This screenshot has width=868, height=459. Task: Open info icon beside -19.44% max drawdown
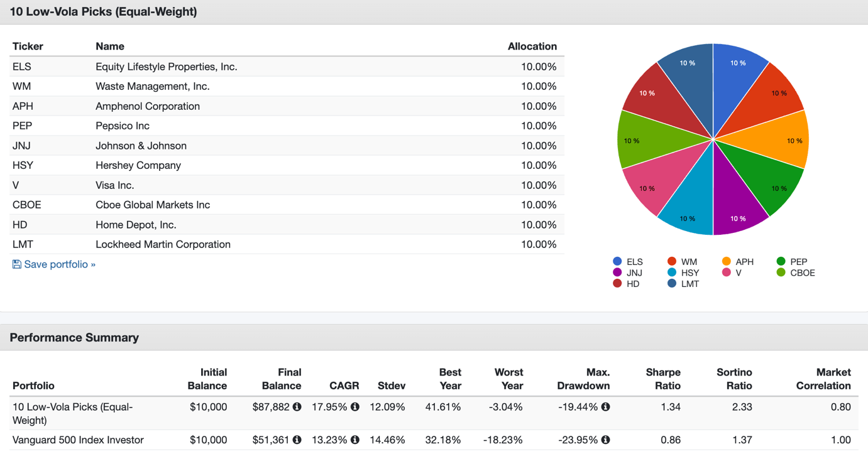click(605, 407)
